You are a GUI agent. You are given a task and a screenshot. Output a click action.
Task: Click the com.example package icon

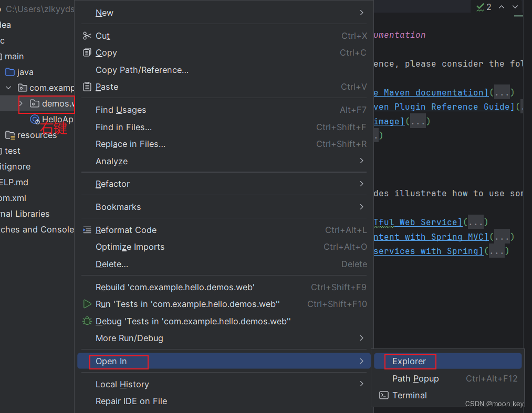(x=23, y=88)
